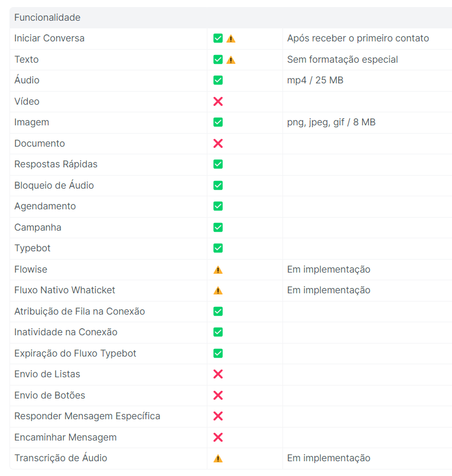Screen dimensions: 452x476
Task: Click the red X for Envio de Listas
Action: click(218, 374)
